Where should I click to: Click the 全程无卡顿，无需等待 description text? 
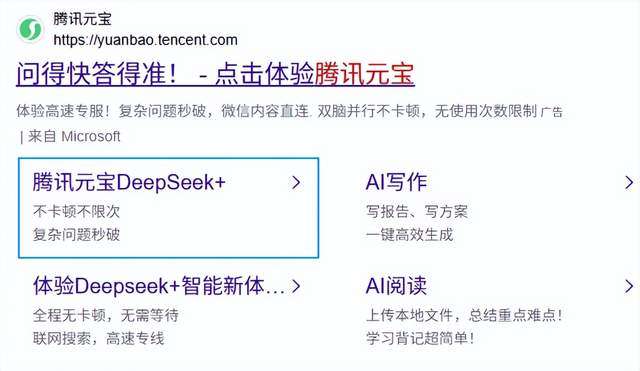coord(106,315)
